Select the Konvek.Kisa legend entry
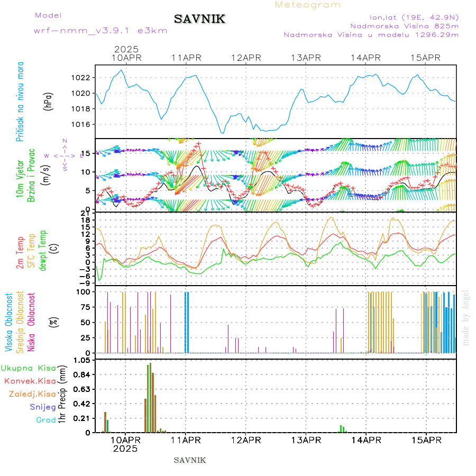Screen dimensions: 476x476 tap(30, 381)
